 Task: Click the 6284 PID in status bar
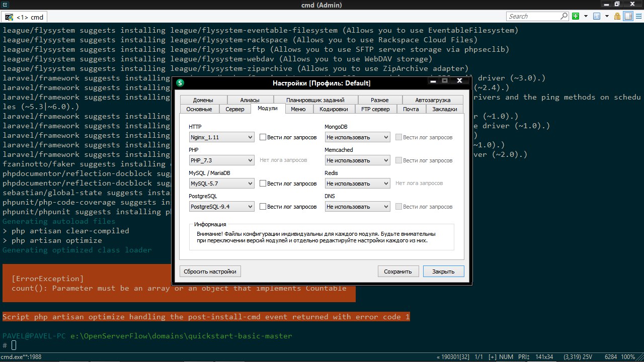[x=610, y=357]
